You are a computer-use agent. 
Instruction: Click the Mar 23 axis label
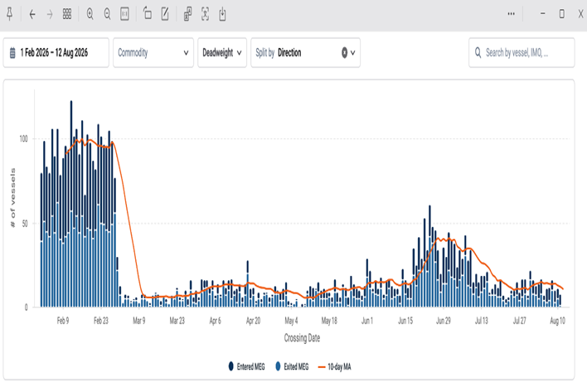pos(177,321)
